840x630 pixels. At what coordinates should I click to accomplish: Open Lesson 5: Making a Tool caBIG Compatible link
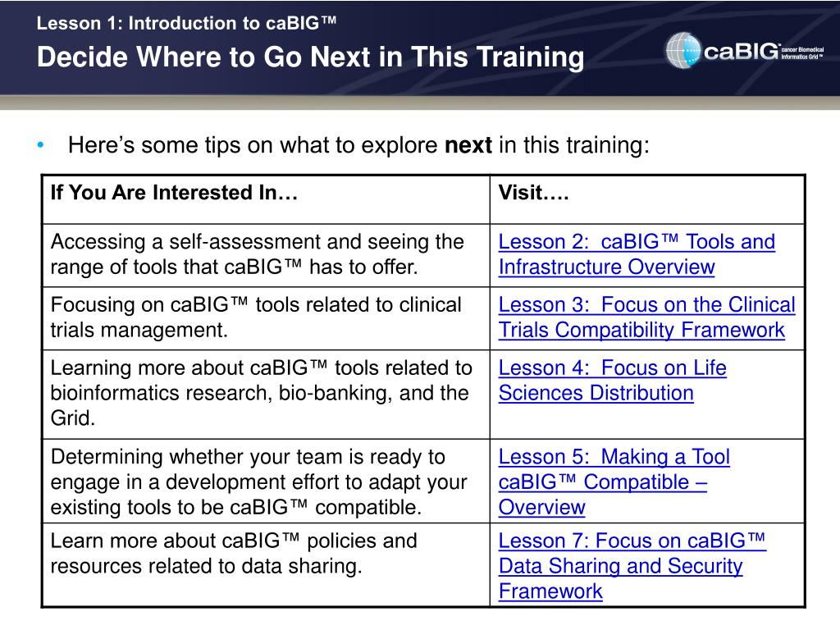[614, 482]
